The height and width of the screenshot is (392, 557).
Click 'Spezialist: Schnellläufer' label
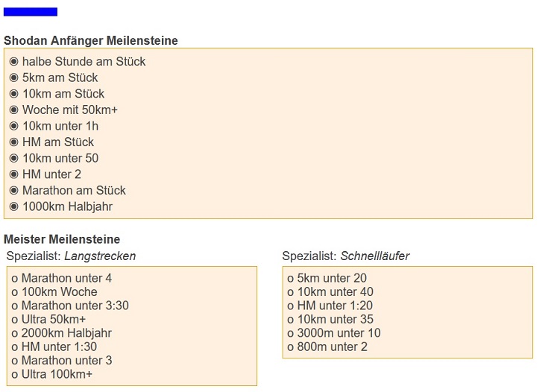click(346, 256)
